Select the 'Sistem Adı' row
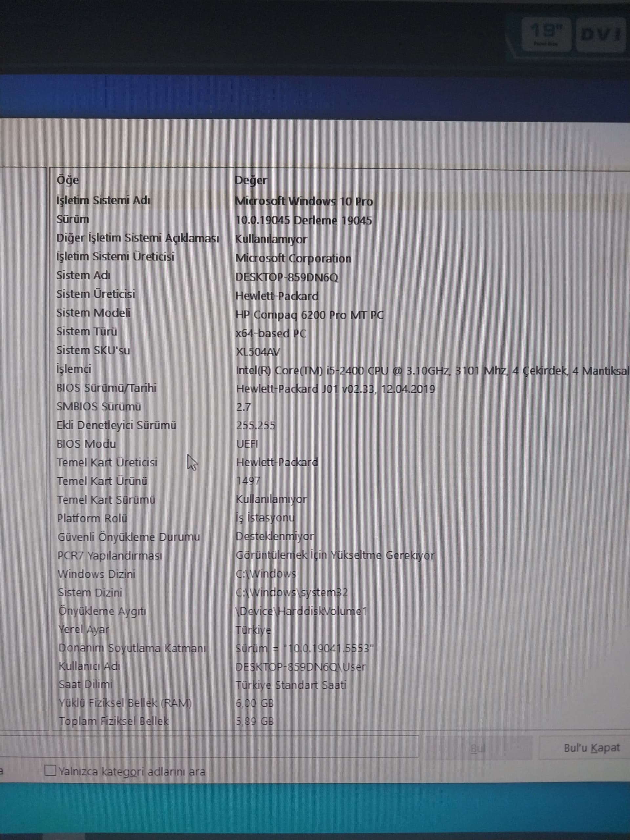This screenshot has width=630, height=840. (x=84, y=275)
